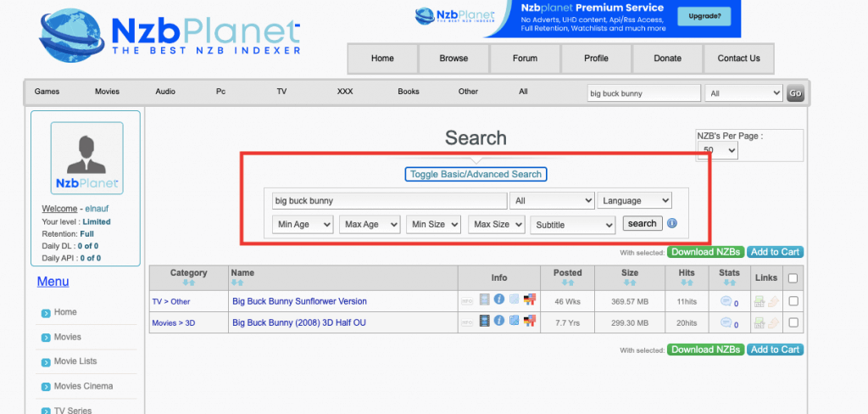Select checkbox for Big Buck Bunny 3D row
Screen dimensions: 868x414
tap(793, 322)
